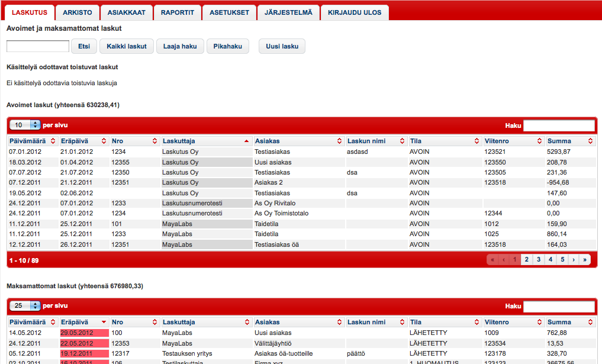This screenshot has height=364, width=602.
Task: Click the Uusi lasku button
Action: [282, 46]
